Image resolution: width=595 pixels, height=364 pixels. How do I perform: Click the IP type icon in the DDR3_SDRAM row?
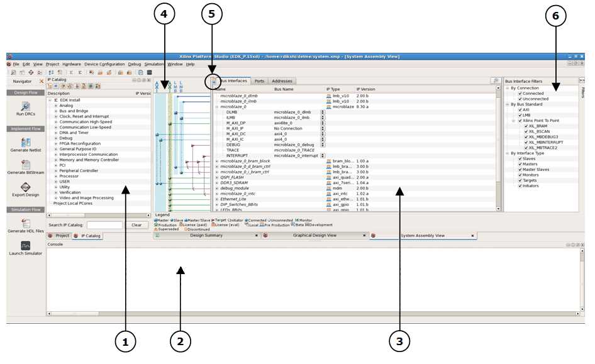[x=328, y=183]
